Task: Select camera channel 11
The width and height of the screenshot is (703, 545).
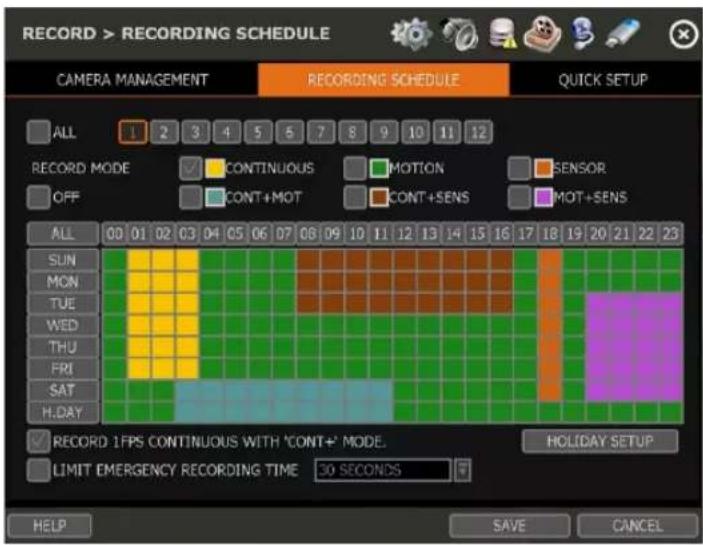Action: 447,132
